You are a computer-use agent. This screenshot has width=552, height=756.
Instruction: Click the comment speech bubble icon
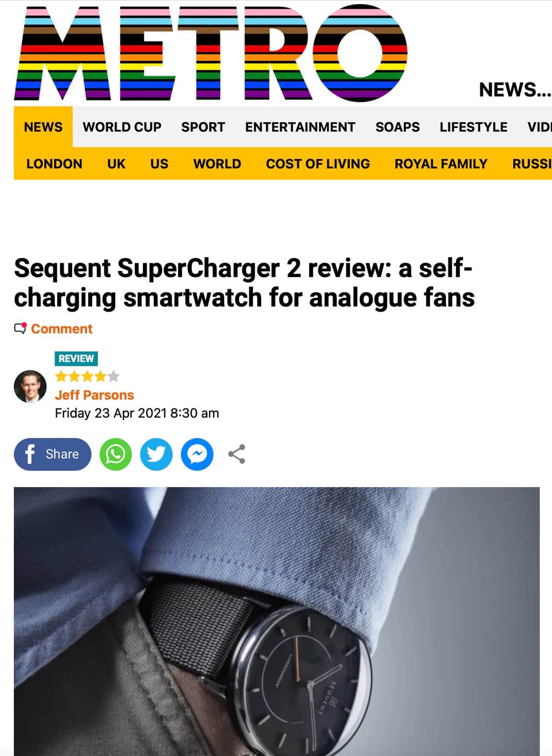[x=20, y=328]
